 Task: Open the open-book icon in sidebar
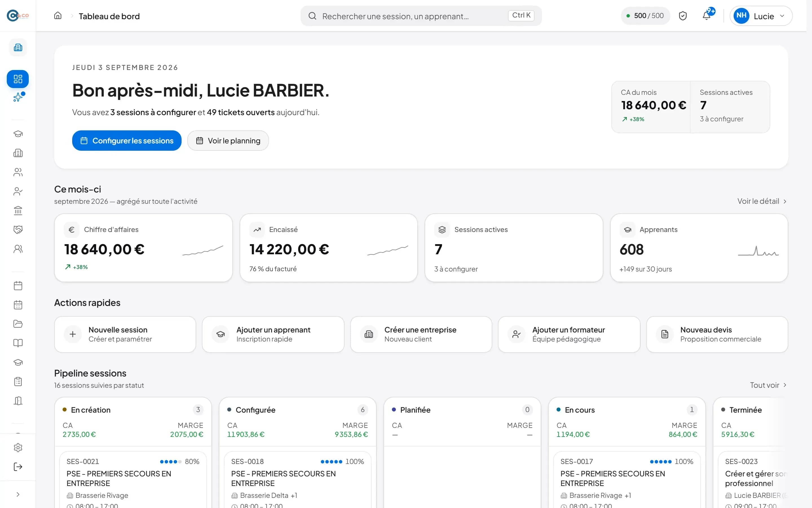(18, 343)
